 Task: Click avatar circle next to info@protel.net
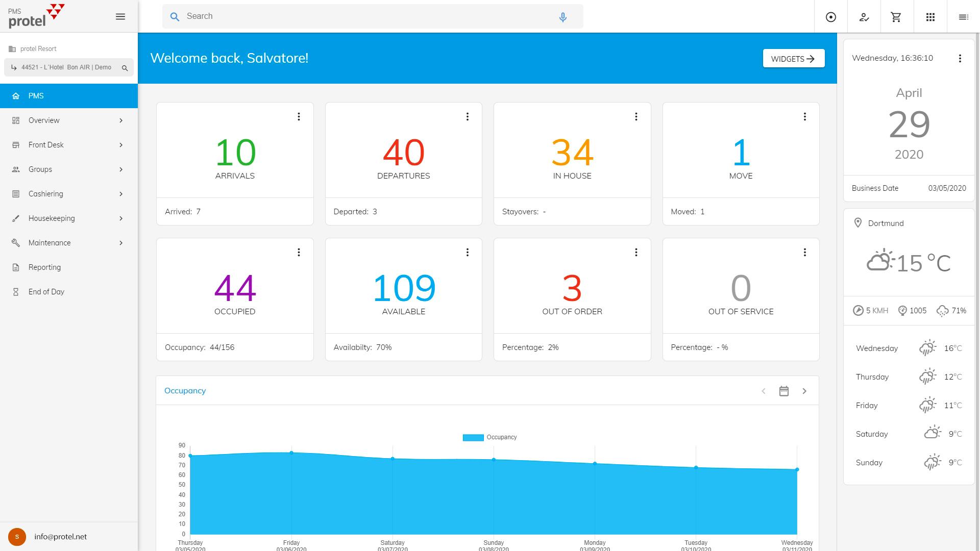pyautogui.click(x=17, y=536)
